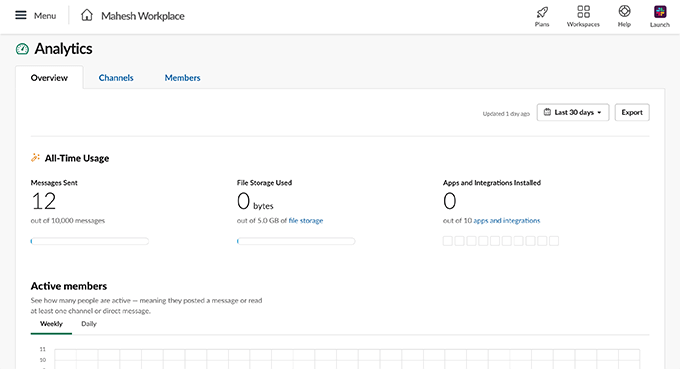This screenshot has height=369, width=680.
Task: Click the Messages Sent progress bar
Action: (90, 241)
